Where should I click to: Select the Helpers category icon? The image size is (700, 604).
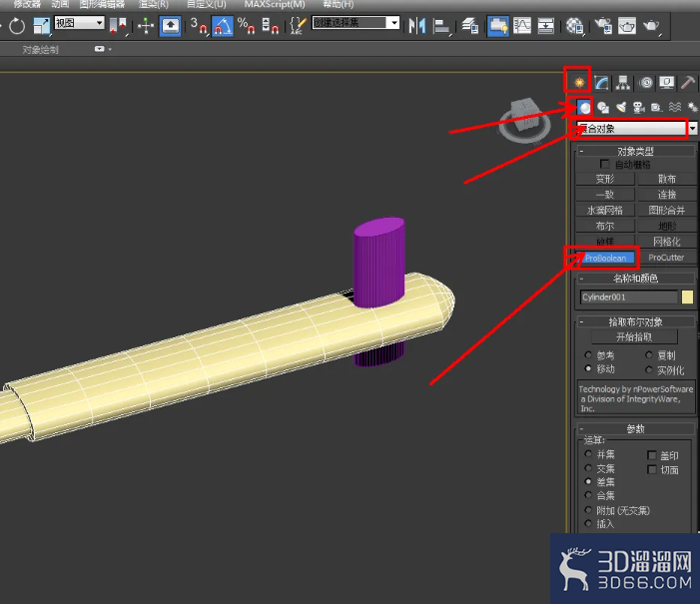(656, 107)
